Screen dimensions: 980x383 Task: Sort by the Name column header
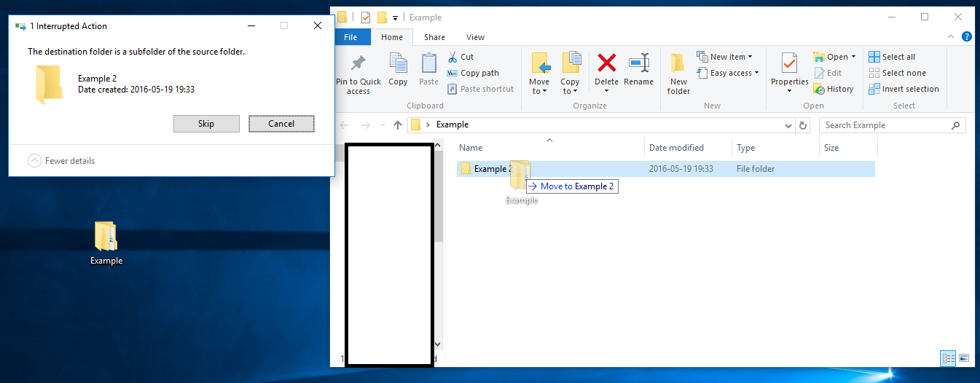[x=549, y=148]
